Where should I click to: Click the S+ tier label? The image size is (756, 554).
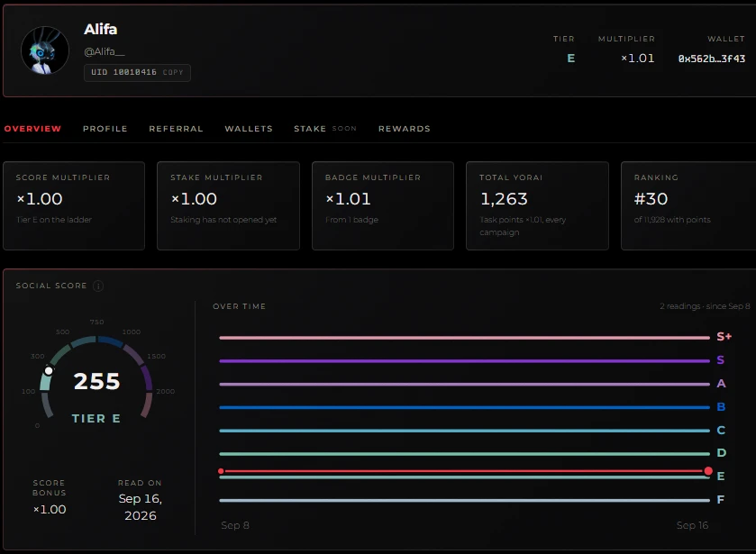724,337
